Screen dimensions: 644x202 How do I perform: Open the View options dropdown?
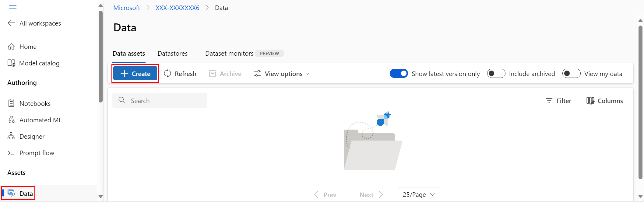coord(280,73)
